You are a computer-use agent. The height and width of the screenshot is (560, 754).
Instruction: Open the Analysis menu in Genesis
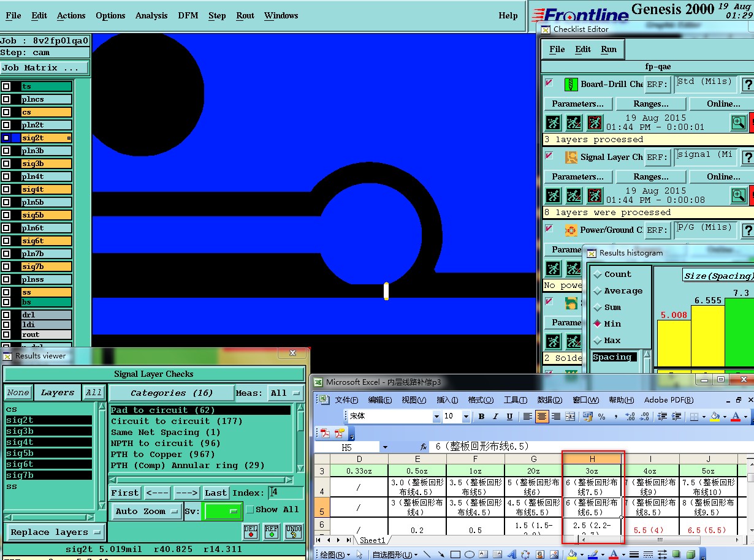tap(151, 15)
